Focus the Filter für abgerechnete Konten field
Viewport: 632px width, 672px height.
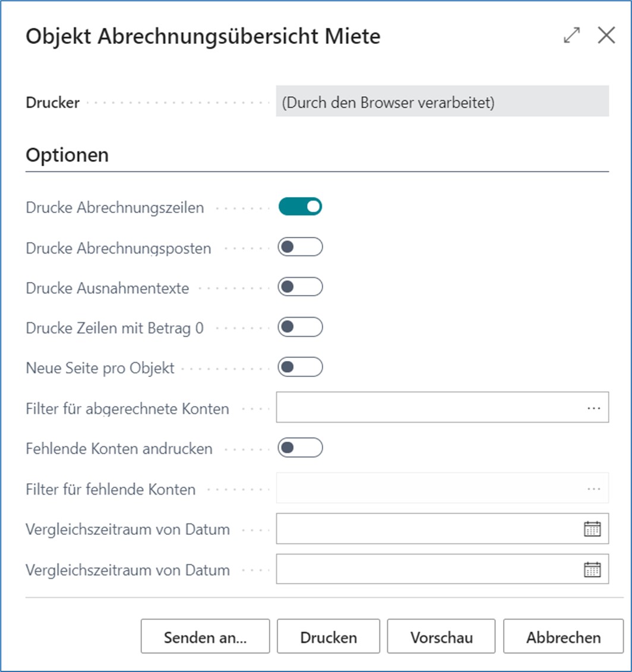point(428,408)
